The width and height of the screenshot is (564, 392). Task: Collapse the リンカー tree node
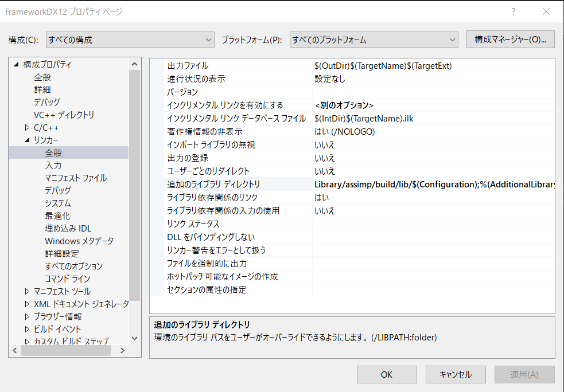[x=27, y=140]
